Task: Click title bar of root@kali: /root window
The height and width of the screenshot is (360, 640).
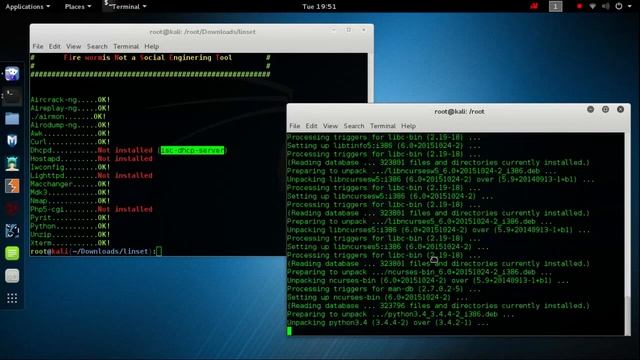Action: click(x=459, y=111)
